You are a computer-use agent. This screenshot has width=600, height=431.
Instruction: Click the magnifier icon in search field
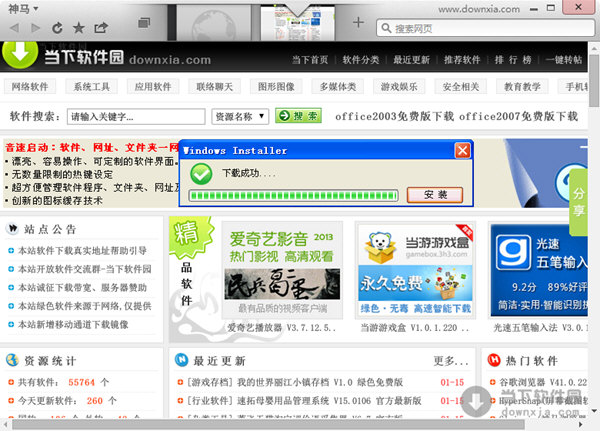(386, 28)
